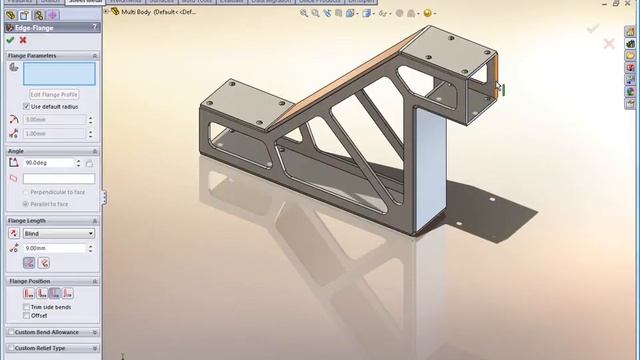640x360 pixels.
Task: Enable Custom Bend Allowance checkbox
Action: click(11, 332)
